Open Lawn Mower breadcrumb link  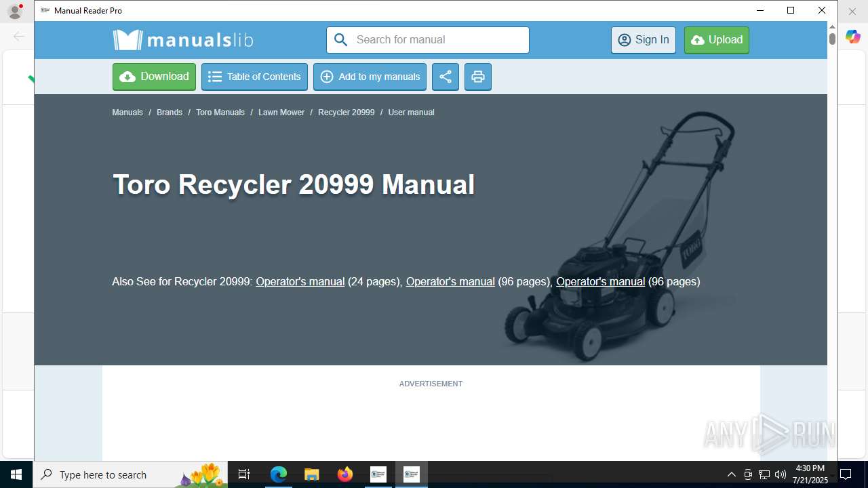[281, 113]
